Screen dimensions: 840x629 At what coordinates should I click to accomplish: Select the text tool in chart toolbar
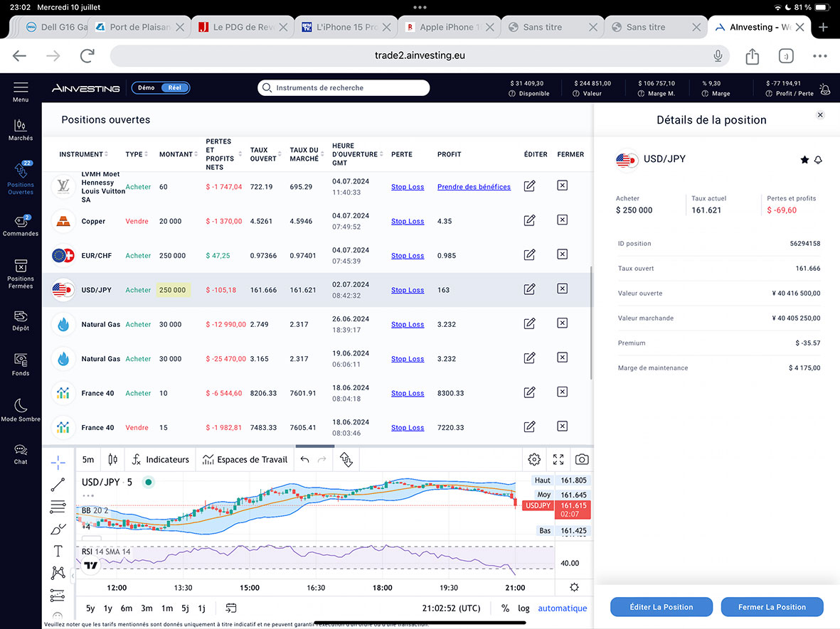pyautogui.click(x=58, y=551)
